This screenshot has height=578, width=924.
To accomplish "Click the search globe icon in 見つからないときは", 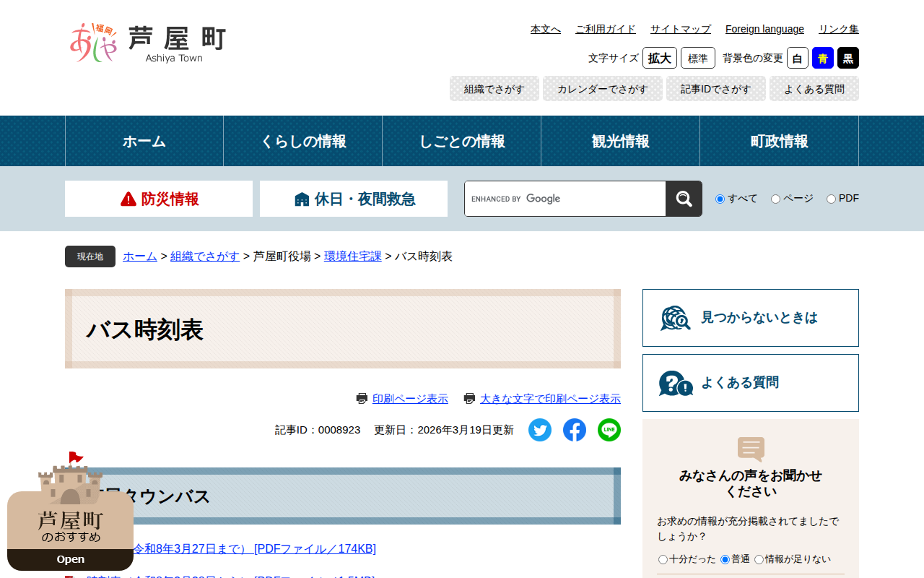I will point(675,318).
